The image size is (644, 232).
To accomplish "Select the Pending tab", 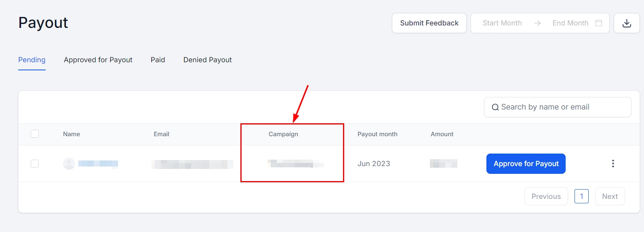I will pos(32,60).
